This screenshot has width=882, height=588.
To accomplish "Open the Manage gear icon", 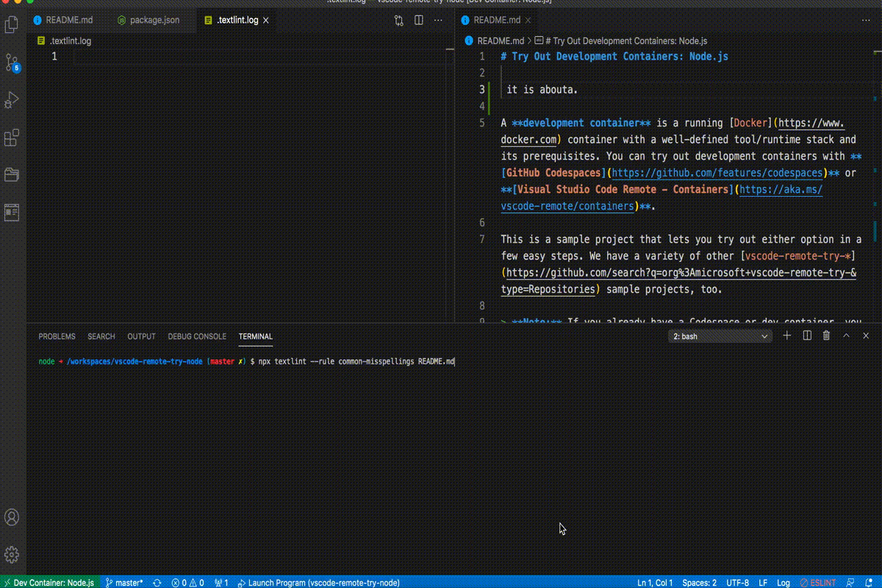I will point(12,554).
